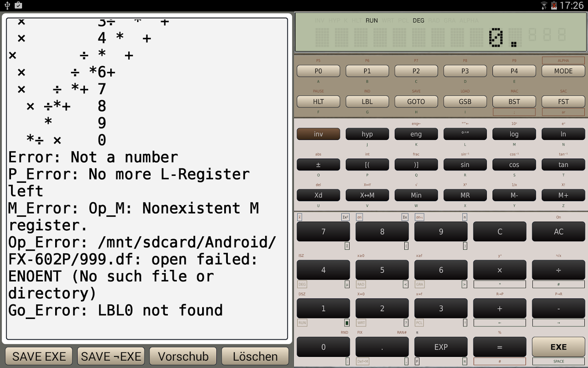
Task: Tap the EXE execute key
Action: coord(558,347)
